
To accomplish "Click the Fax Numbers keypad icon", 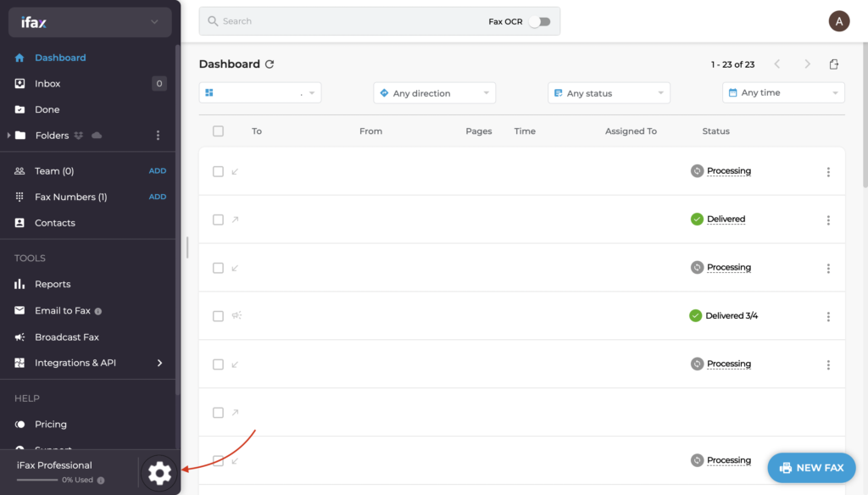I will click(19, 197).
